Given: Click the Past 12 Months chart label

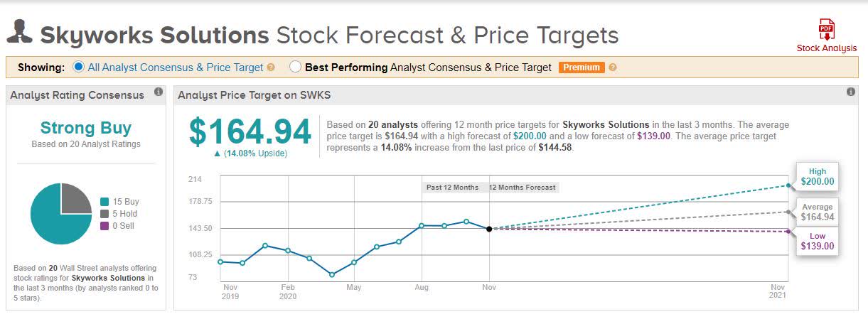Looking at the screenshot, I should [452, 188].
